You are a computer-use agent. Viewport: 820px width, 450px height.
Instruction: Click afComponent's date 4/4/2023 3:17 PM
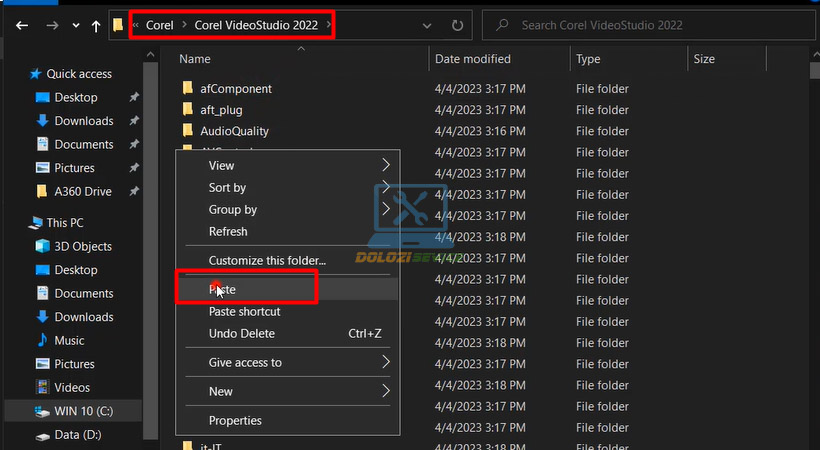tap(480, 89)
